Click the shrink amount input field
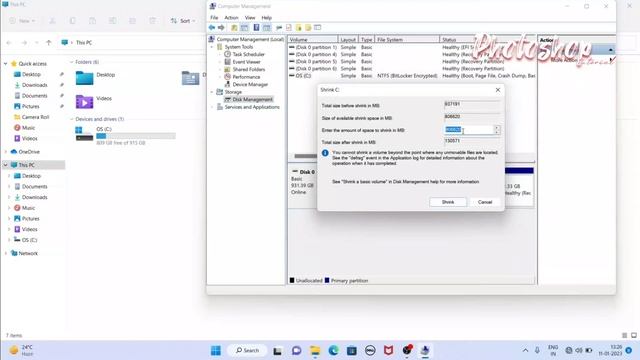The width and height of the screenshot is (640, 360). tap(468, 130)
